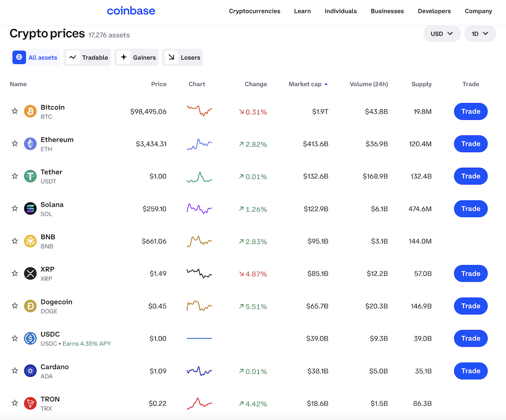This screenshot has width=506, height=420.
Task: Open the Learn nav menu
Action: (x=302, y=11)
